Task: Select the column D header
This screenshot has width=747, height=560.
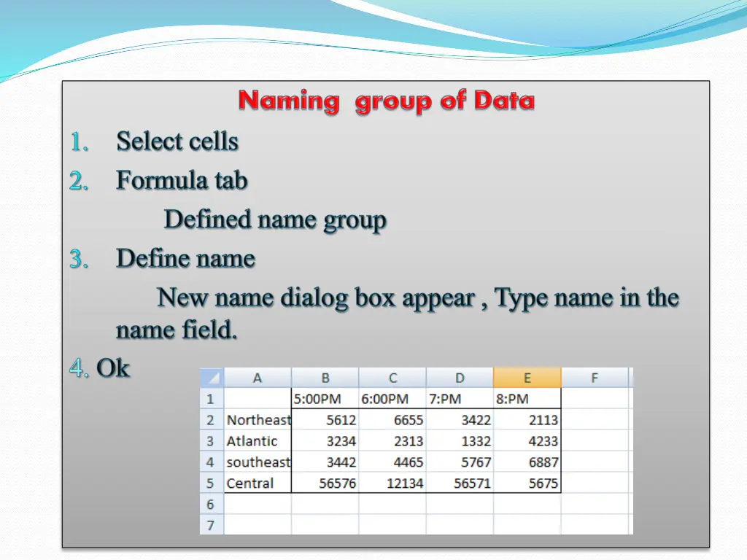Action: (460, 378)
